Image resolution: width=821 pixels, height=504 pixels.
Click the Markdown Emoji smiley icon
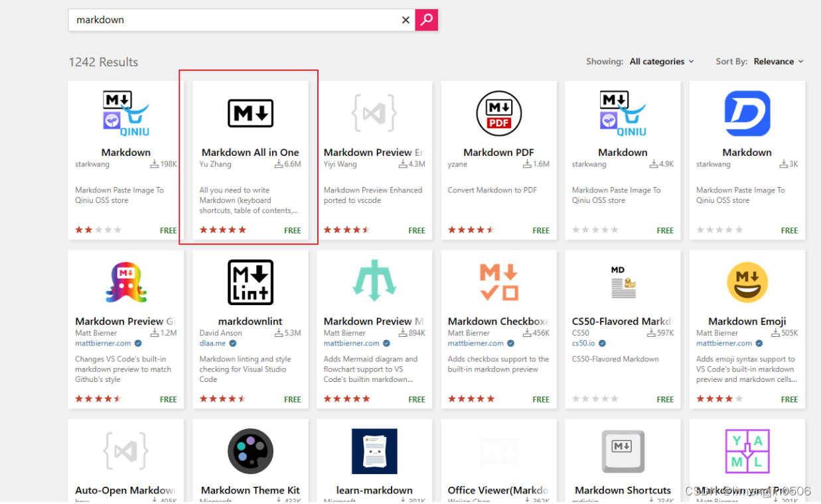click(x=747, y=282)
